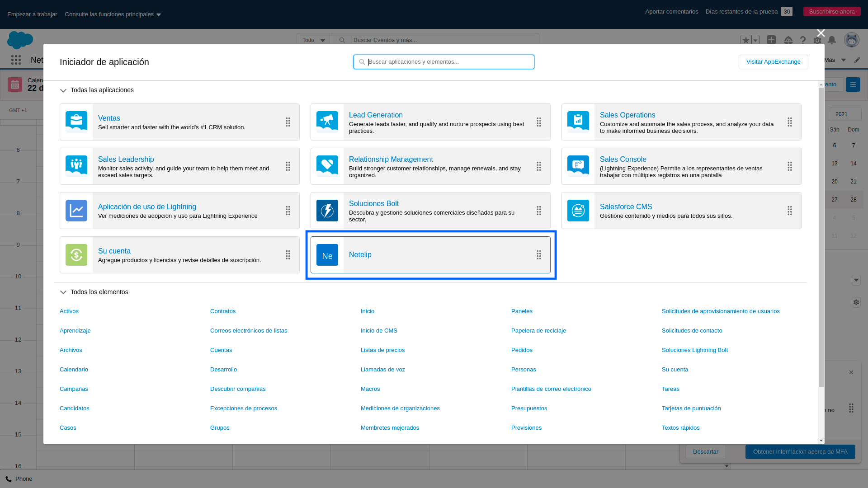Collapse the Todos los elementos section
Screen dimensions: 868x488
tap(63, 292)
